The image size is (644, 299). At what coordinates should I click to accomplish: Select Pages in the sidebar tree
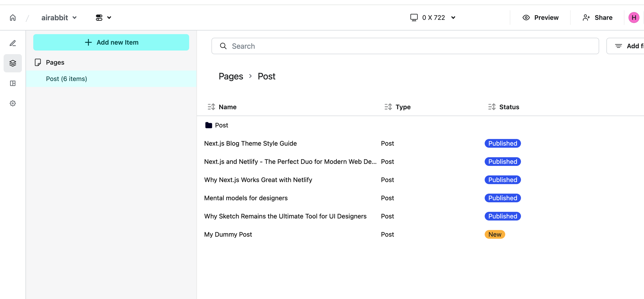[x=55, y=62]
